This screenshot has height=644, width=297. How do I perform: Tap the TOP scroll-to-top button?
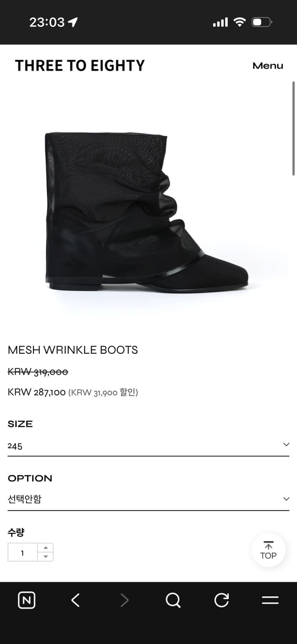coord(268,550)
